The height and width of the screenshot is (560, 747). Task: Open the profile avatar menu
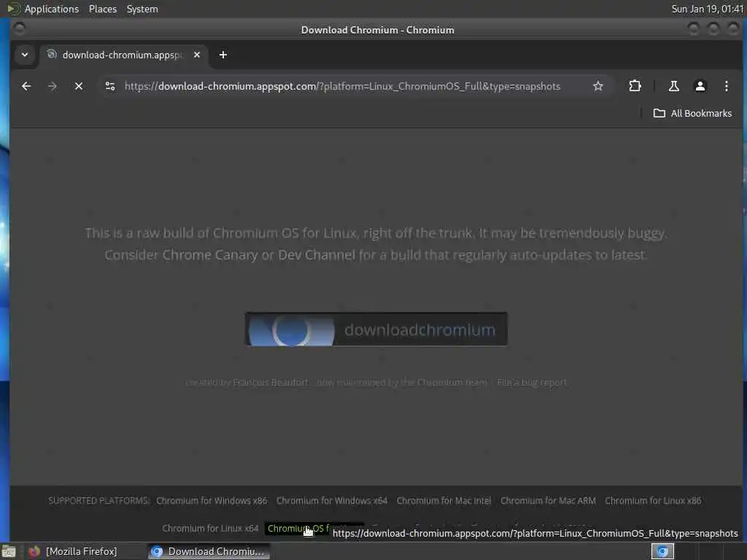click(x=700, y=86)
